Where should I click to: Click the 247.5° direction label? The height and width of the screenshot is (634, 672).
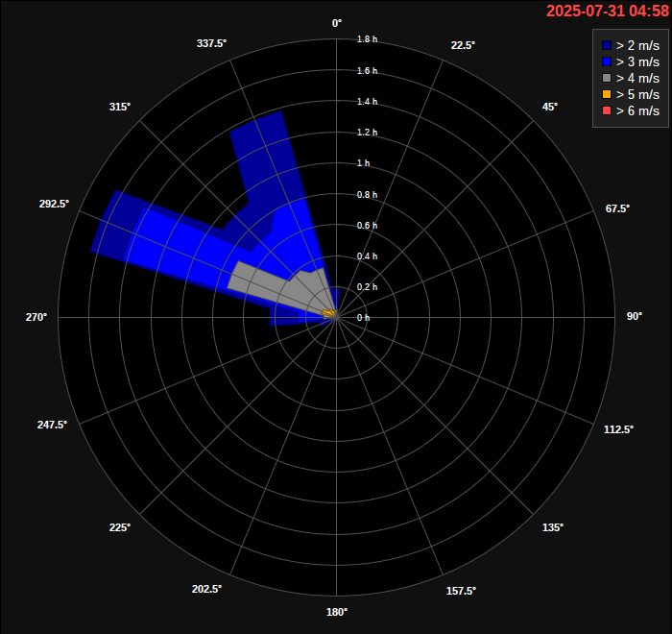(x=52, y=425)
